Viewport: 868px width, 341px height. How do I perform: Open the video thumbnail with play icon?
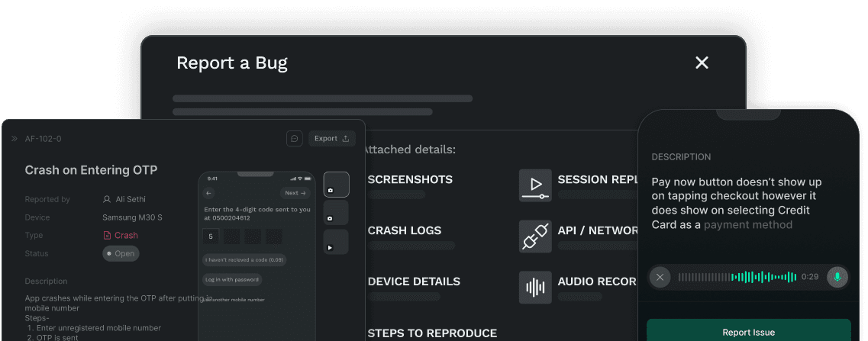[336, 242]
